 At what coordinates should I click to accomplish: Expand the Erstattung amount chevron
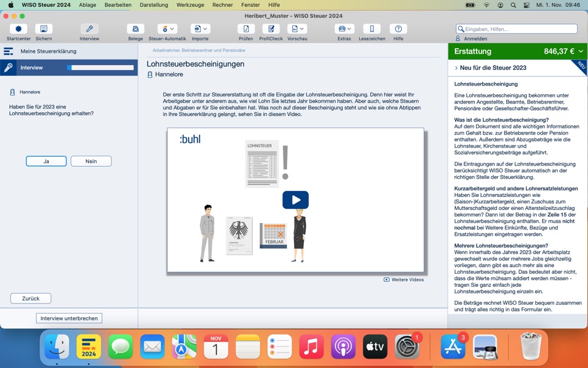point(581,51)
